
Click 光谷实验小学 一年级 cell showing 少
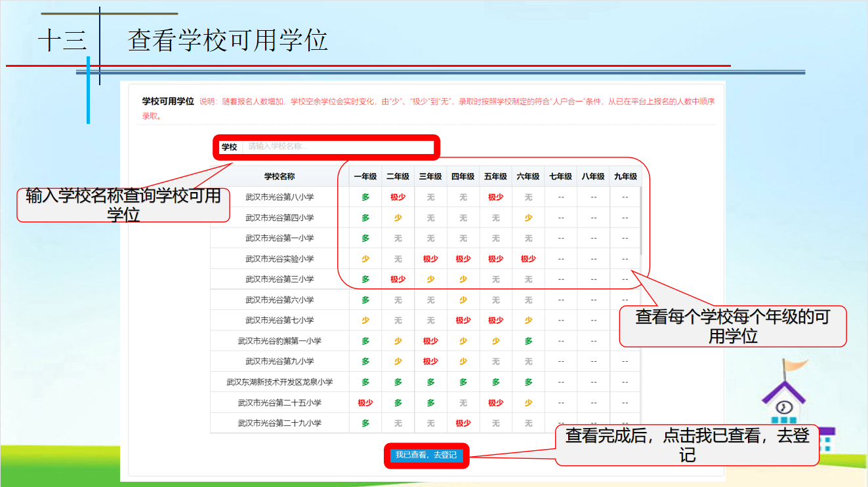click(365, 259)
